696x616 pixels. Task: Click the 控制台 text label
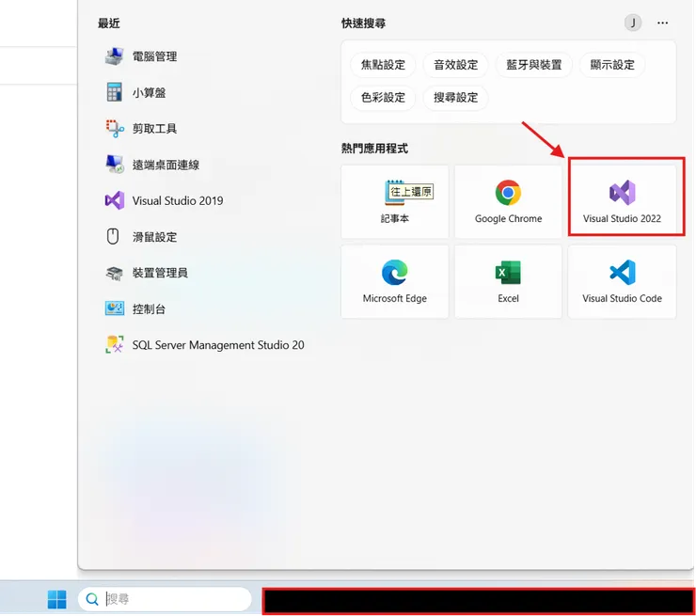tap(149, 308)
